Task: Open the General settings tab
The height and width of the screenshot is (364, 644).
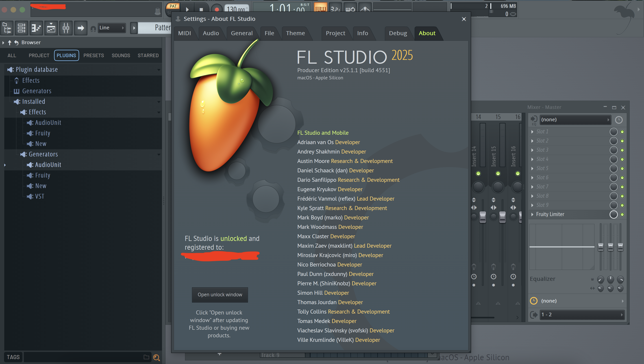Action: [241, 33]
